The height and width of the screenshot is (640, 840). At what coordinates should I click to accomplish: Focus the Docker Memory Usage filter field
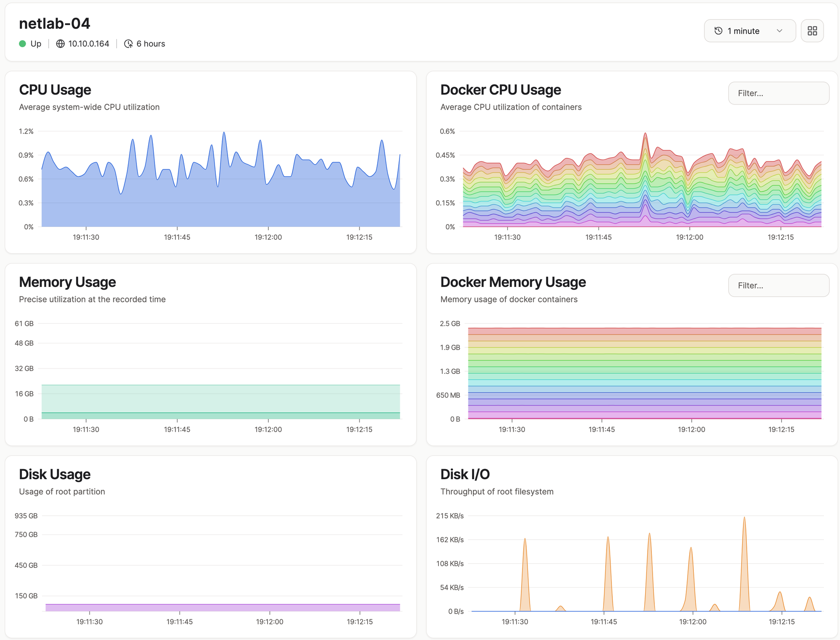click(778, 286)
